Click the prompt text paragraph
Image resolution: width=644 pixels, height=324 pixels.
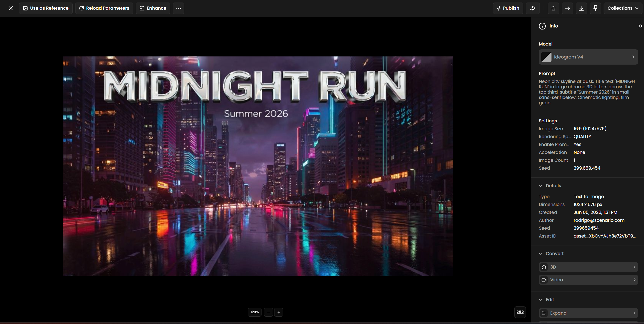[588, 92]
